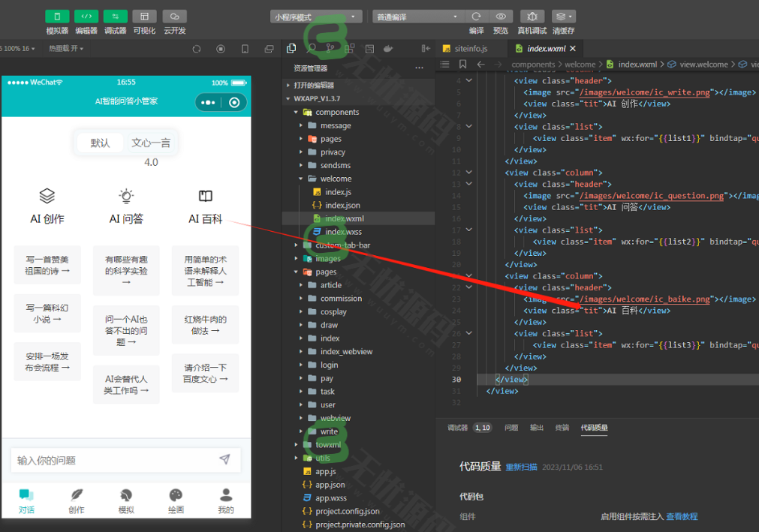Click the 真机调试 real device debug icon
Viewport: 759px width, 532px height.
tap(532, 17)
